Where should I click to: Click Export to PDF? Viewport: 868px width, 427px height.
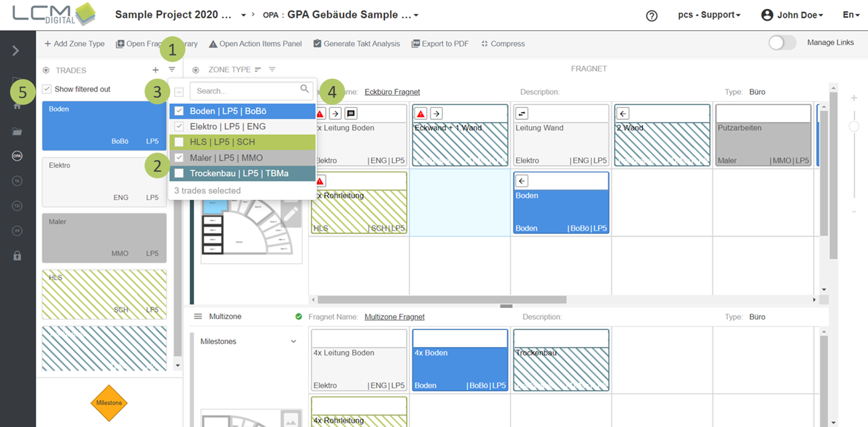(440, 44)
